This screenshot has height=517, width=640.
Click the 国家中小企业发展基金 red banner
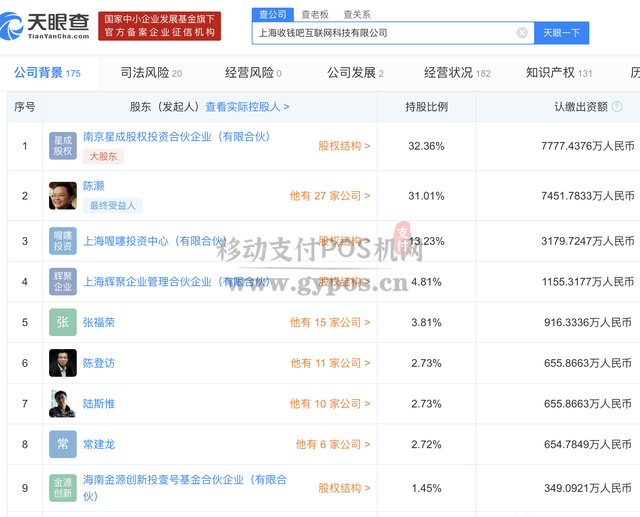[160, 26]
